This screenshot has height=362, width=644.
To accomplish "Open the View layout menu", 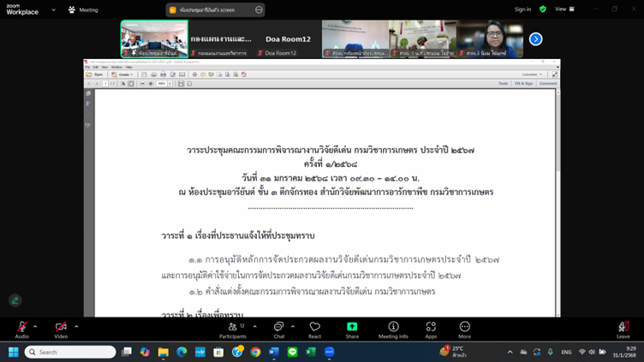I will pos(564,9).
